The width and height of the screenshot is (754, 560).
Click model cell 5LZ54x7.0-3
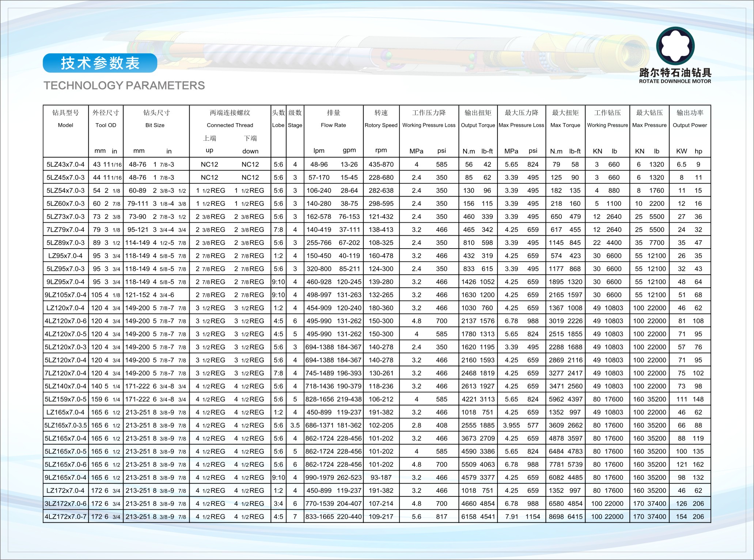[66, 190]
